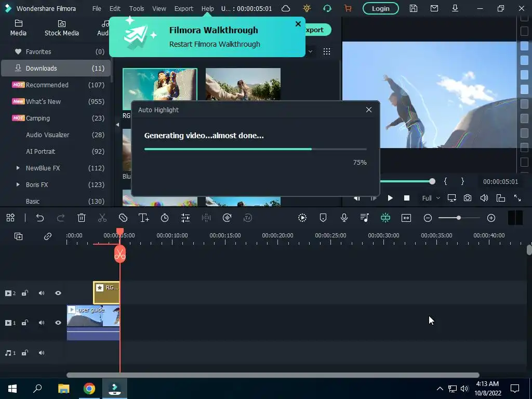The image size is (532, 399).
Task: Collapse the side panel with left arrow
Action: coord(117,125)
